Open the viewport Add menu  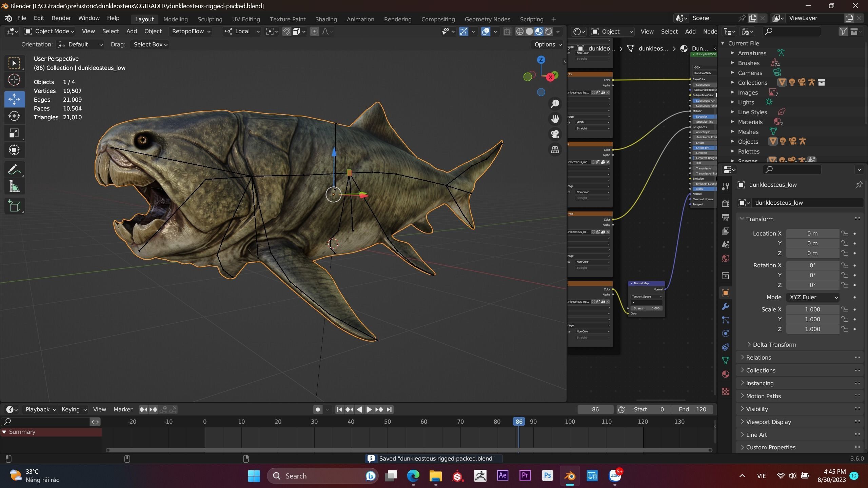(x=132, y=31)
